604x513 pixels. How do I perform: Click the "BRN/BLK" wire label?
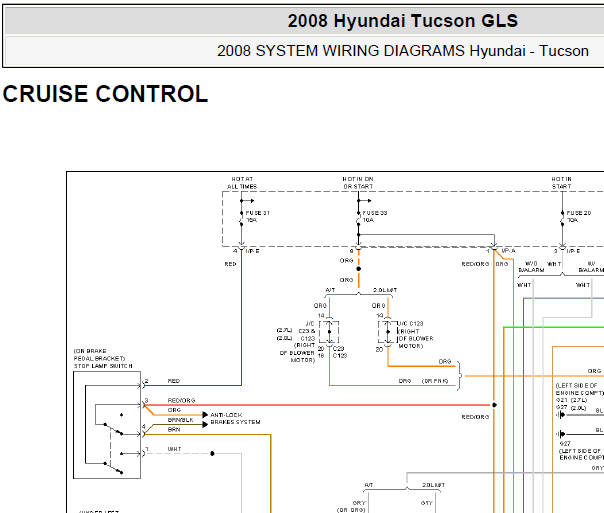[x=181, y=420]
